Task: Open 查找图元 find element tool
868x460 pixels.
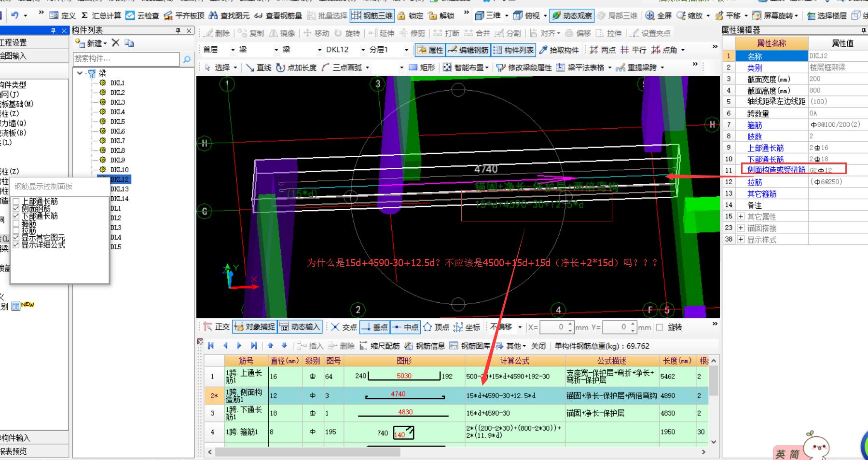Action: click(x=229, y=15)
